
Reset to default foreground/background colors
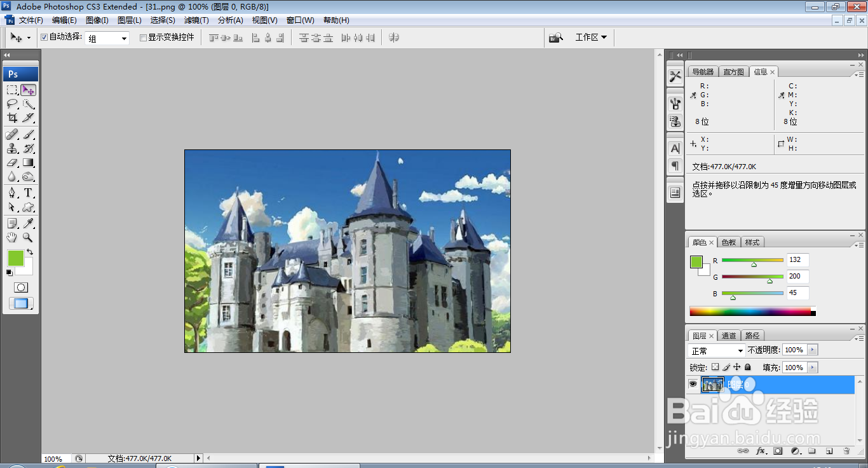9,273
